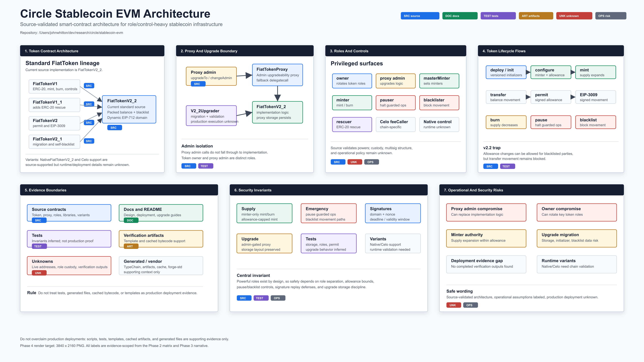The image size is (644, 362).
Task: Click the burn 'supply decreases' box
Action: 506,122
